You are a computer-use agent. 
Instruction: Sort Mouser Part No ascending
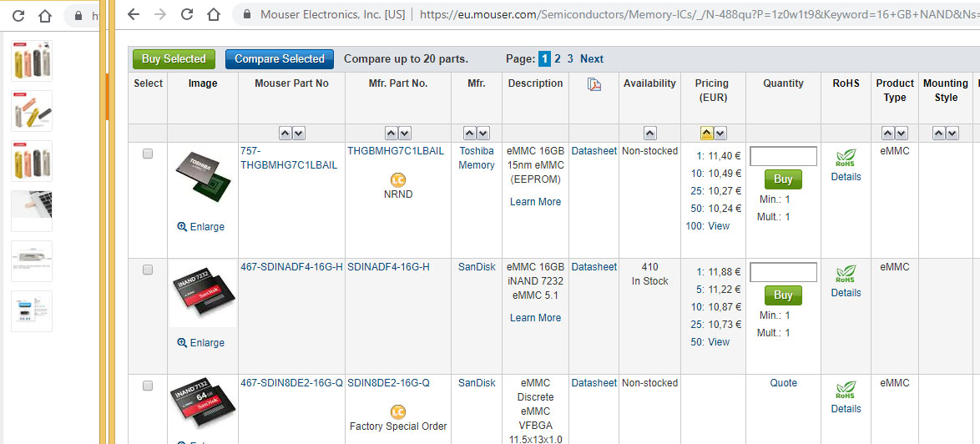click(285, 133)
